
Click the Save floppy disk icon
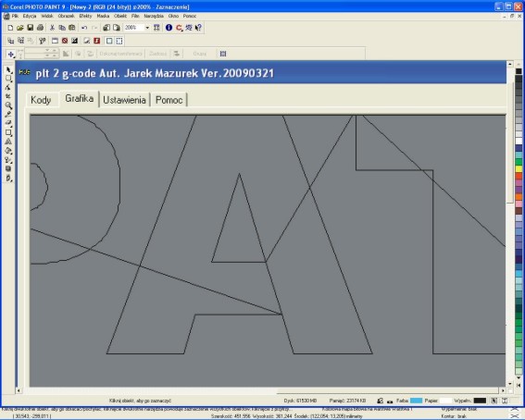click(31, 28)
